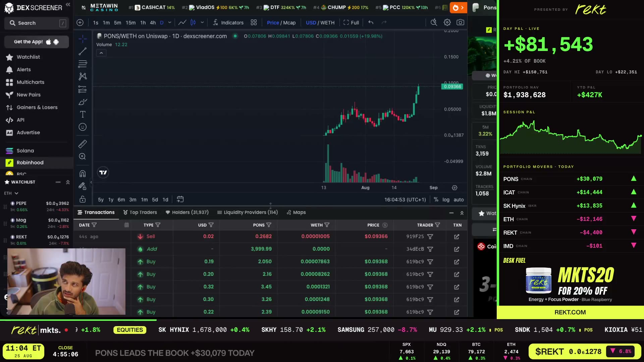Open quick search in chart toolbar
644x362 pixels.
(x=434, y=22)
